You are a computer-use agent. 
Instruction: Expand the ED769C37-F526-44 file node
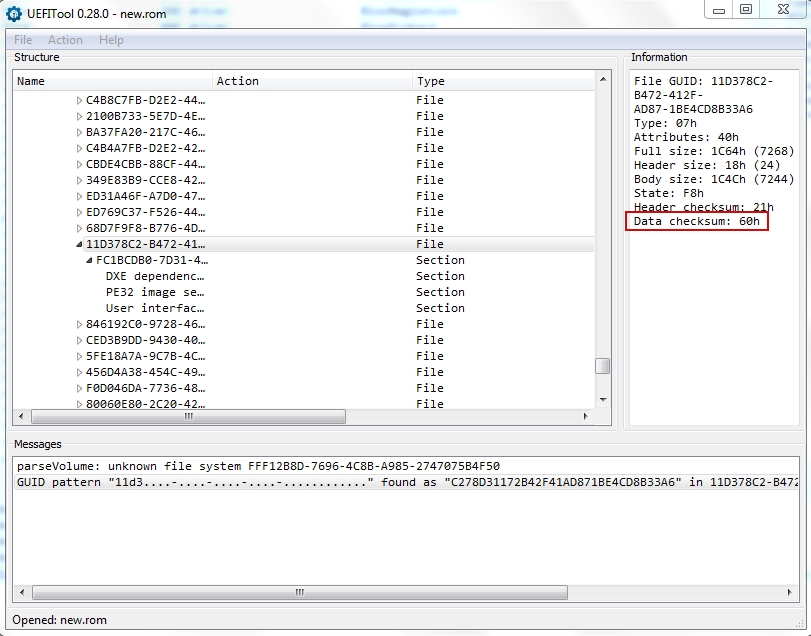[x=79, y=213]
